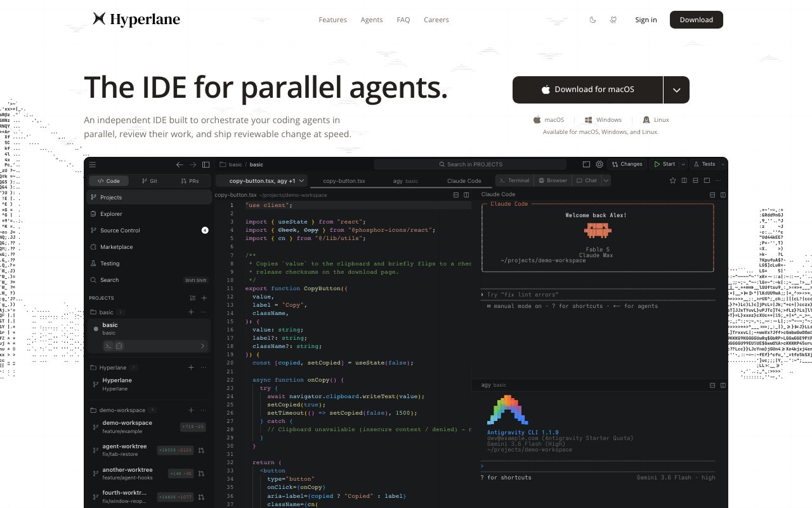Click the list view icon beside PROJECTS

coord(193,298)
